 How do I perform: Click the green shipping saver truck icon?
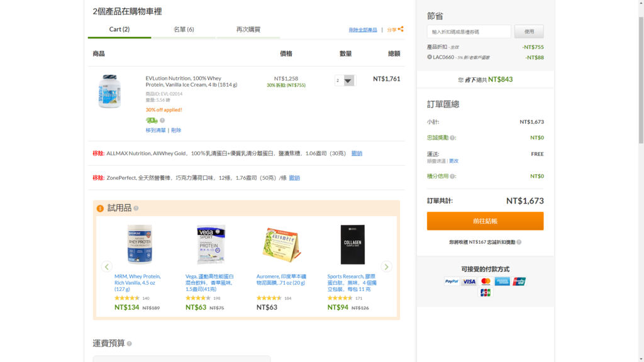pos(152,120)
